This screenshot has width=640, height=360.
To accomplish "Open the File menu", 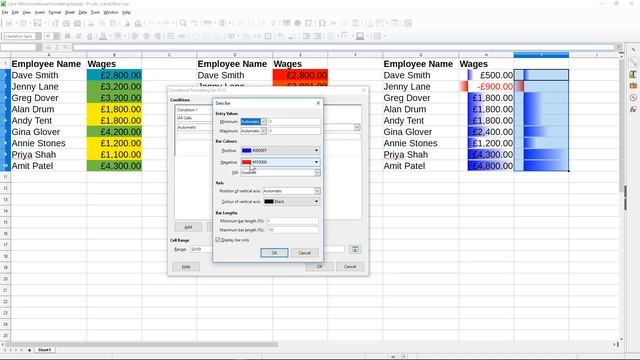I will (5, 13).
